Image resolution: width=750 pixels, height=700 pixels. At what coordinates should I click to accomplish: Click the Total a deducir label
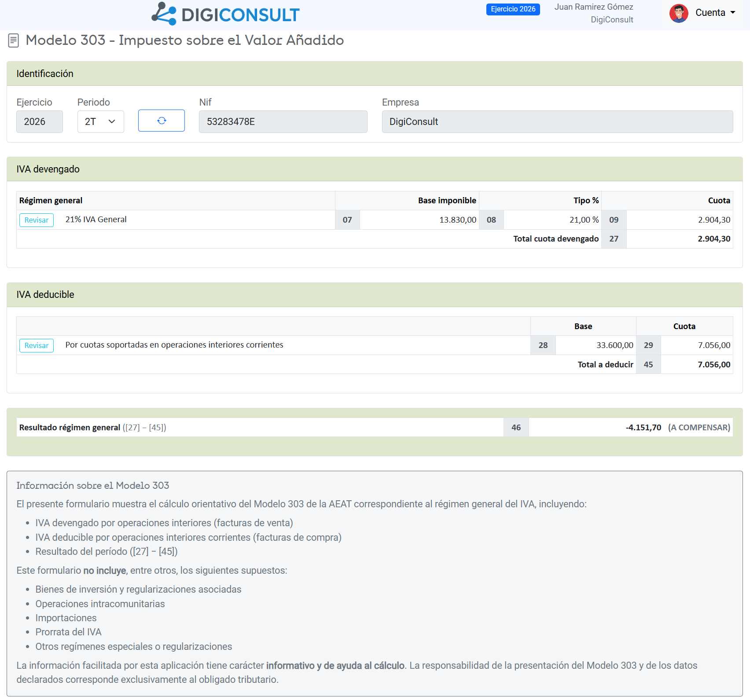(605, 365)
